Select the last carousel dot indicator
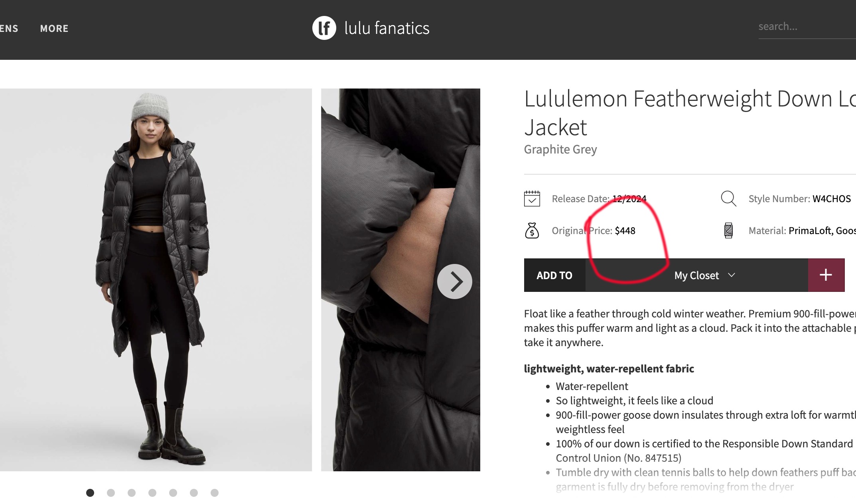Image resolution: width=856 pixels, height=504 pixels. pos(215,493)
